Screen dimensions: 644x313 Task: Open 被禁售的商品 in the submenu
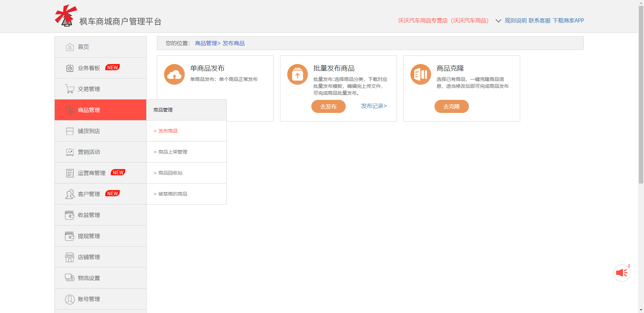[x=172, y=194]
